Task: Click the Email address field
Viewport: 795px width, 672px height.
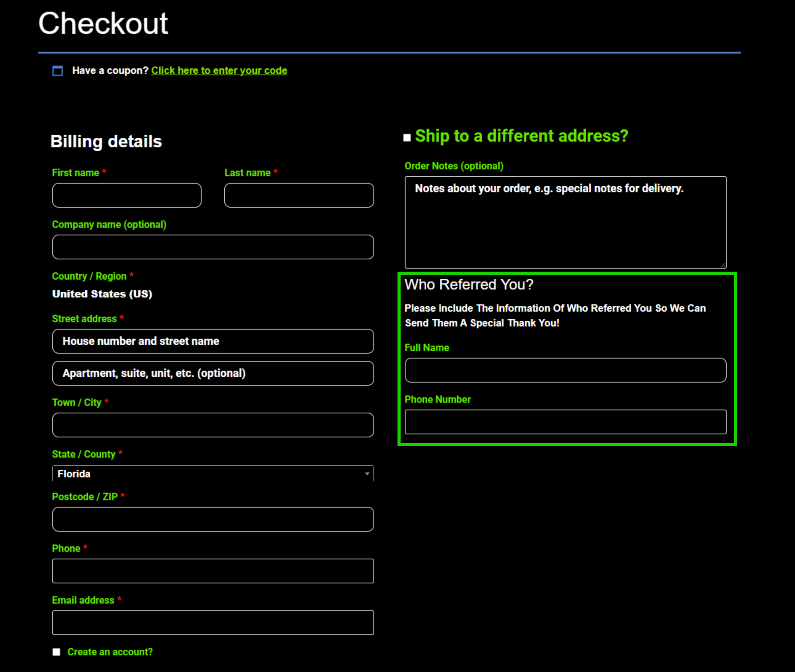Action: [x=213, y=622]
